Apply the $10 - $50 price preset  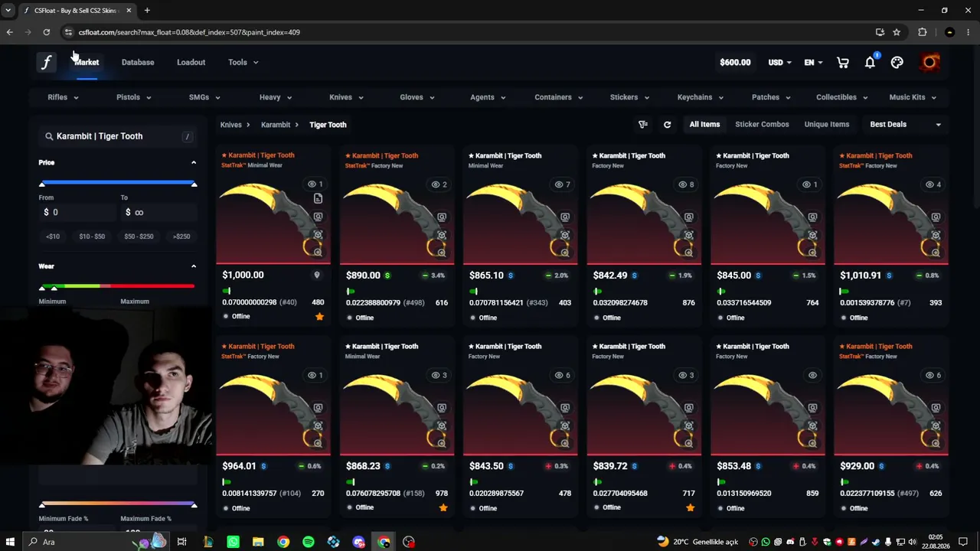pos(92,236)
